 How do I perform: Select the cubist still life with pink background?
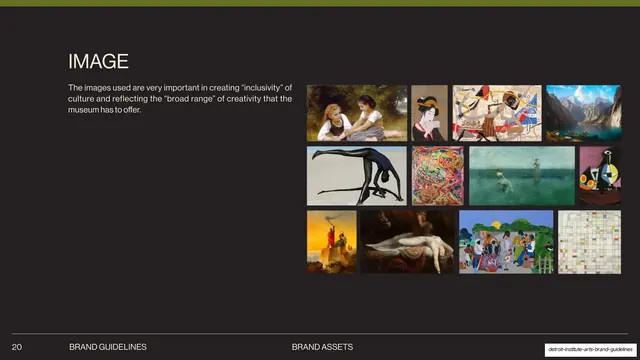[600, 176]
